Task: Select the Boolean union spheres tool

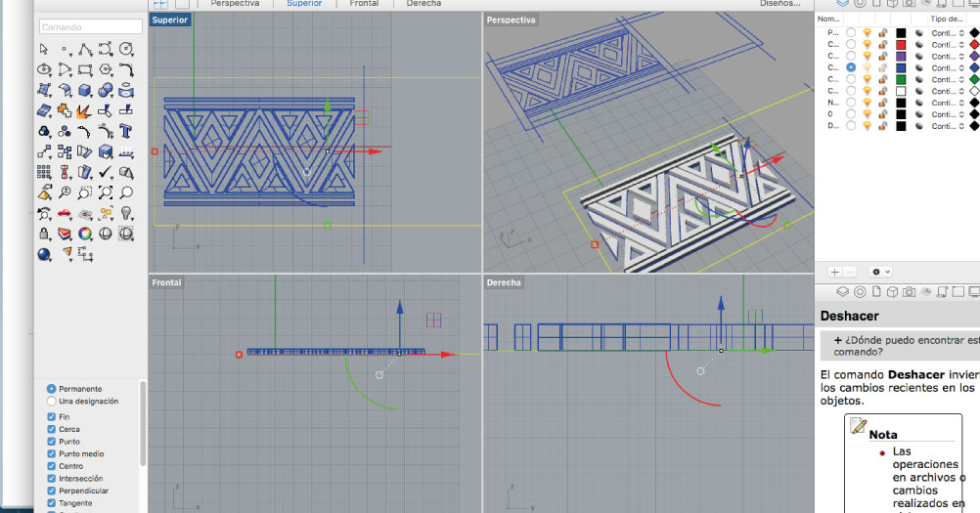Action: 106,91
